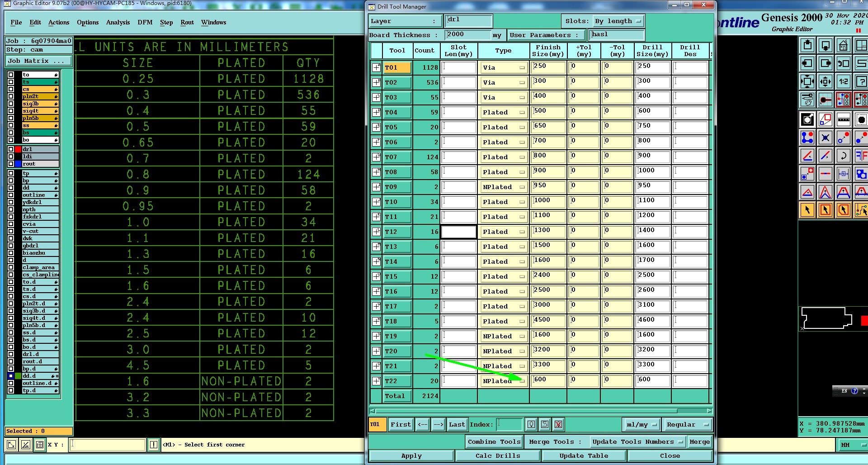The image size is (868, 465).
Task: Click the black arrow select tool
Action: pyautogui.click(x=807, y=210)
